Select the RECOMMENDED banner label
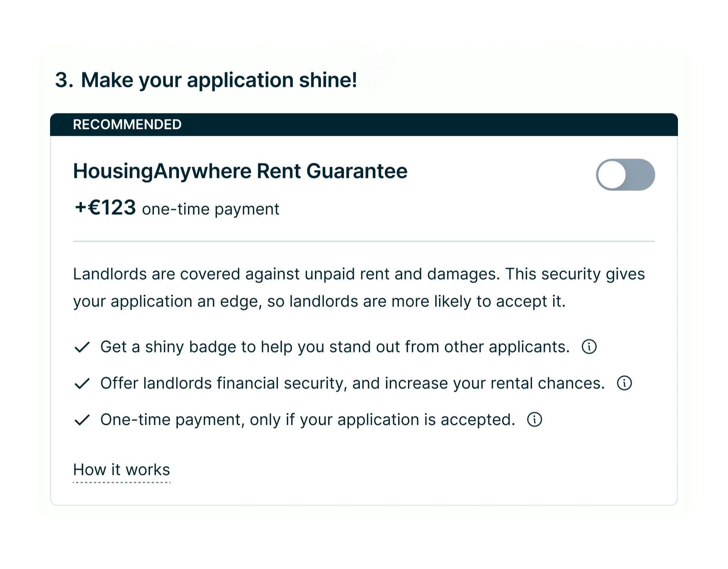Screen dimensions: 728x569 (127, 124)
